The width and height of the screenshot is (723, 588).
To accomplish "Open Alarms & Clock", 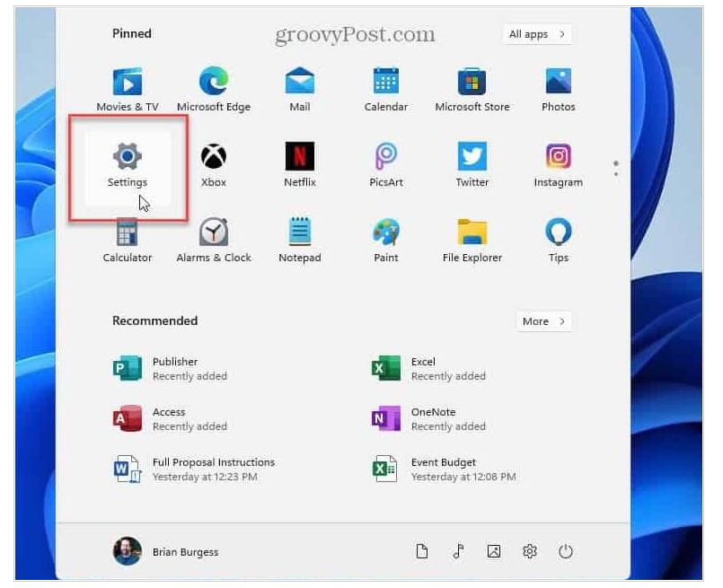I will point(214,241).
